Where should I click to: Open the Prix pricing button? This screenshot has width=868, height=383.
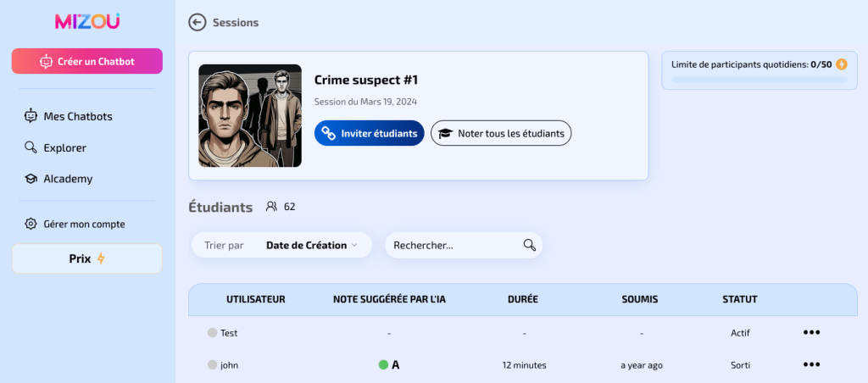coord(86,258)
